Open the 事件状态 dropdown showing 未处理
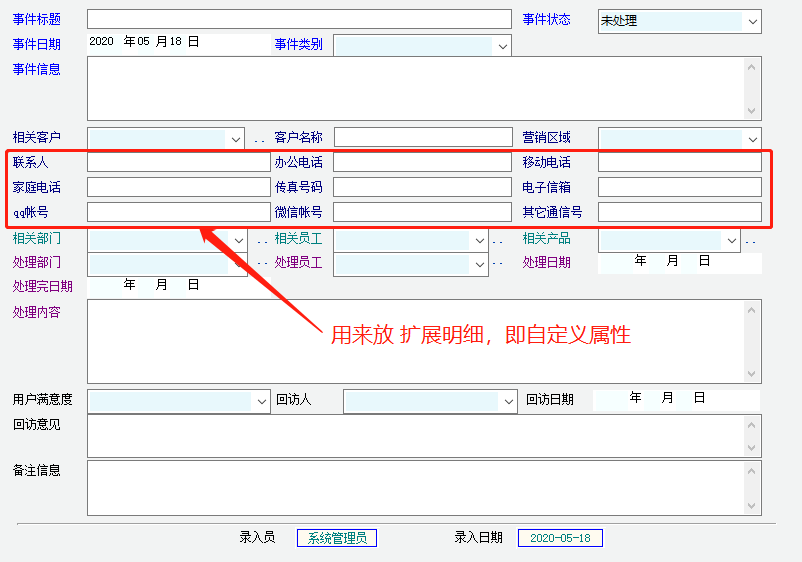The image size is (802, 562). click(752, 21)
